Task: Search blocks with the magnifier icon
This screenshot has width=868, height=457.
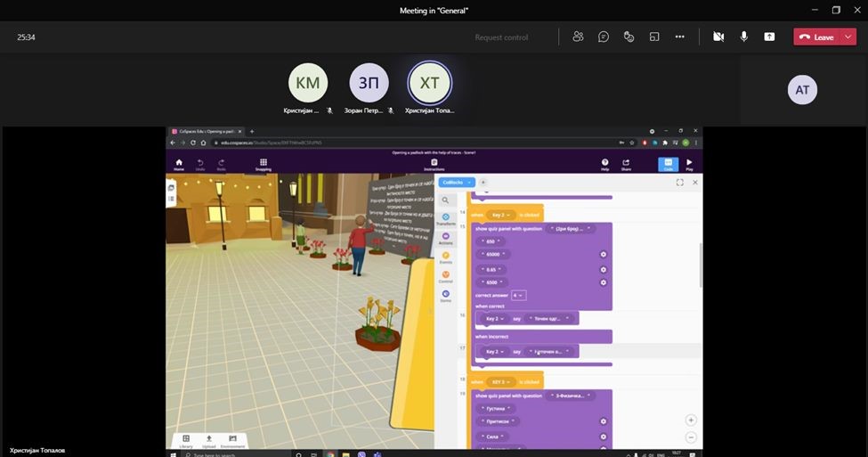Action: pos(446,200)
